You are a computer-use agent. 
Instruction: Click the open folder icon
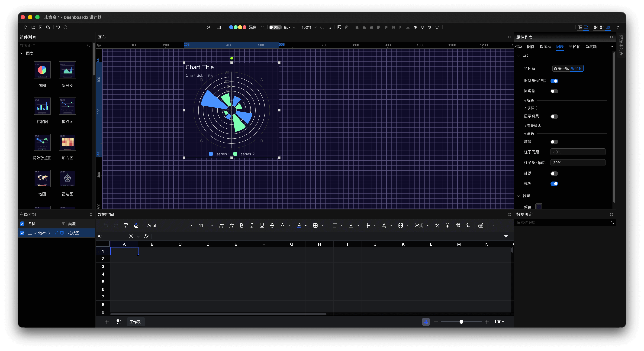click(x=33, y=27)
